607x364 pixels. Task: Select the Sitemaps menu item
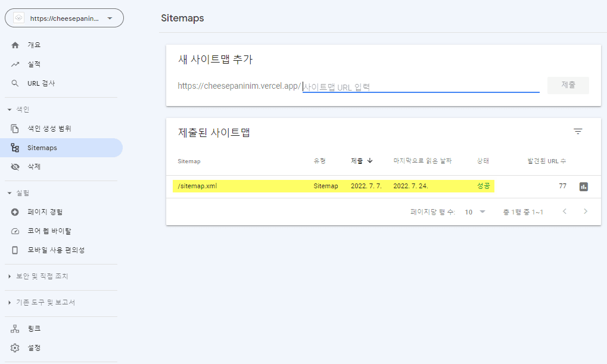tap(42, 148)
